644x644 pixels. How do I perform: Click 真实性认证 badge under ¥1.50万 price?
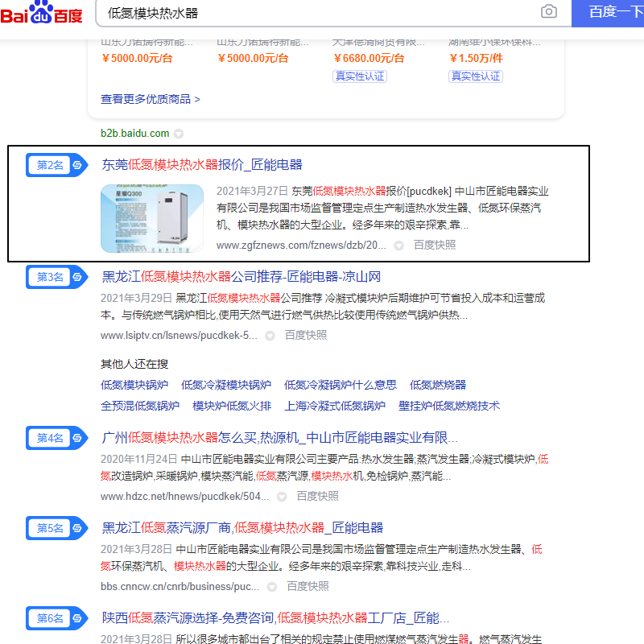(x=476, y=76)
